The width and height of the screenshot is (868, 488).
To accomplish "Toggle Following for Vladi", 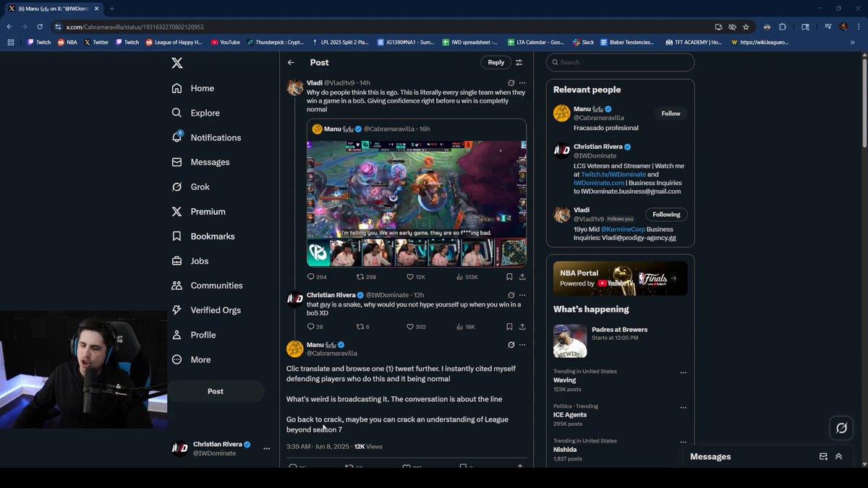I will [665, 214].
